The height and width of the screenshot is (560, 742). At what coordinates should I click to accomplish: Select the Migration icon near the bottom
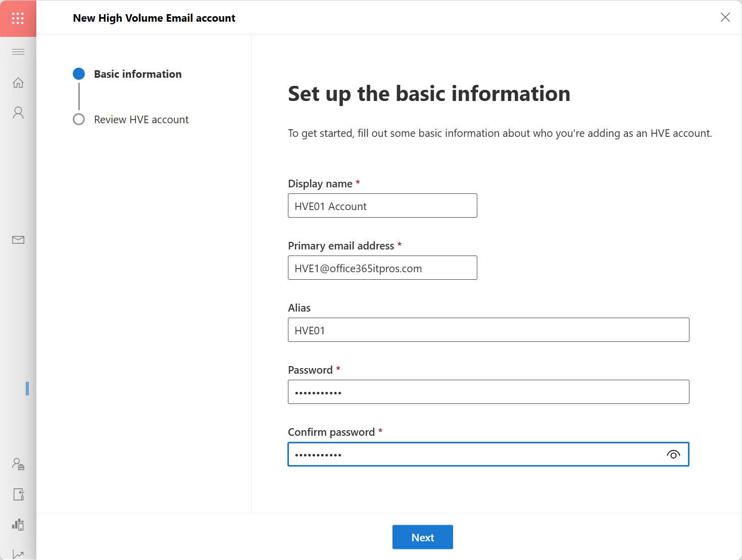(x=18, y=494)
